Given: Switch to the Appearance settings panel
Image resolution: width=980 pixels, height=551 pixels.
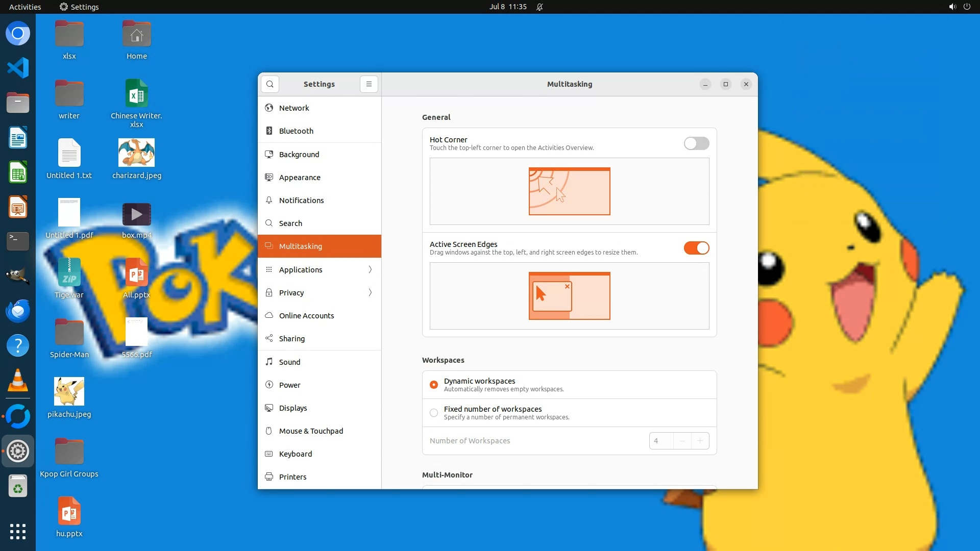Looking at the screenshot, I should (x=300, y=178).
